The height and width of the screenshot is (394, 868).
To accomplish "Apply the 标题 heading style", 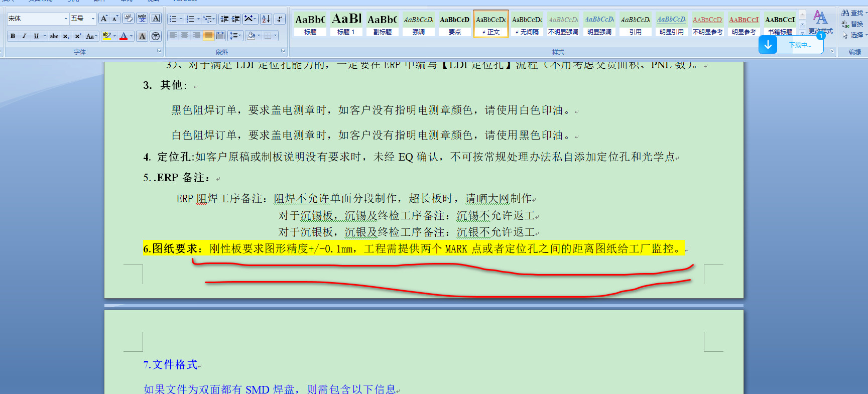I will click(310, 24).
